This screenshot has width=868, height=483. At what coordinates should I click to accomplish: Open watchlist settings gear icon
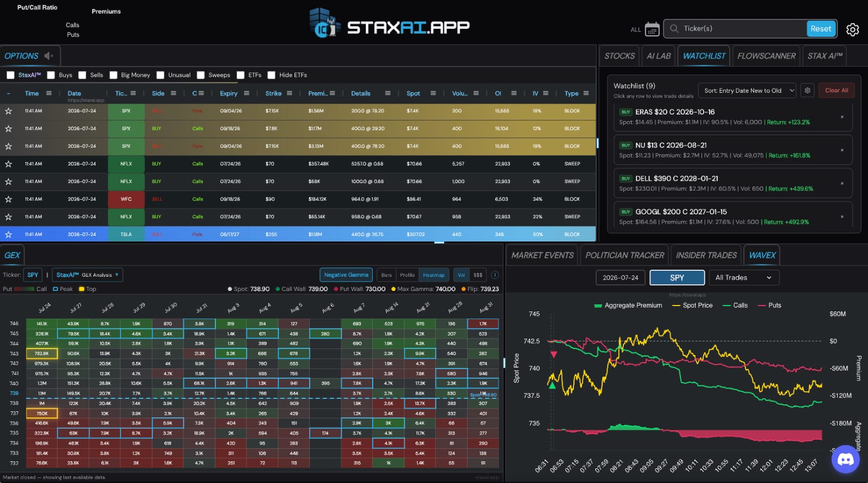807,91
